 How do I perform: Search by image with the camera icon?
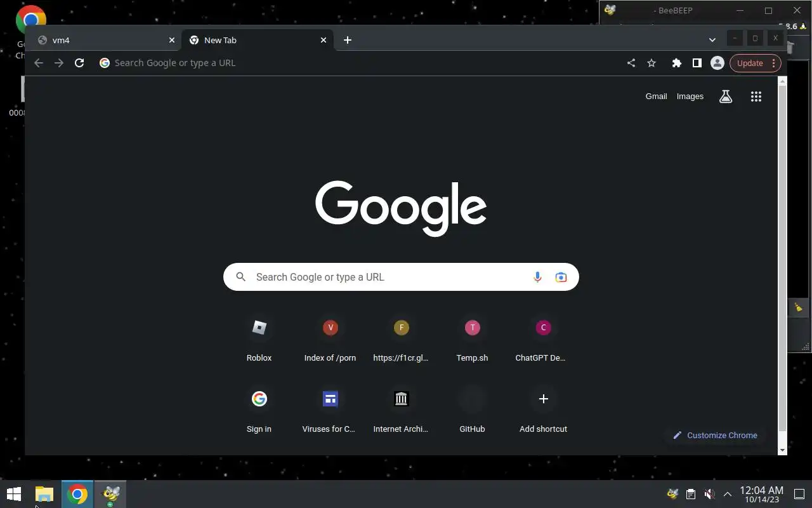(561, 277)
